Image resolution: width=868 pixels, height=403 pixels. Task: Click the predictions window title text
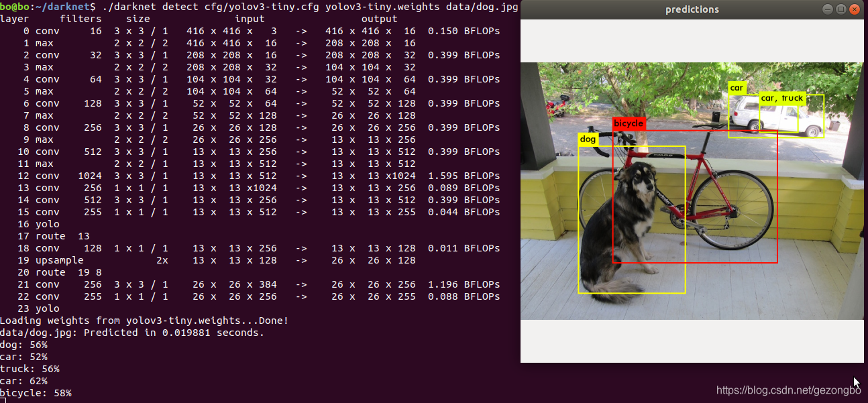pyautogui.click(x=692, y=9)
